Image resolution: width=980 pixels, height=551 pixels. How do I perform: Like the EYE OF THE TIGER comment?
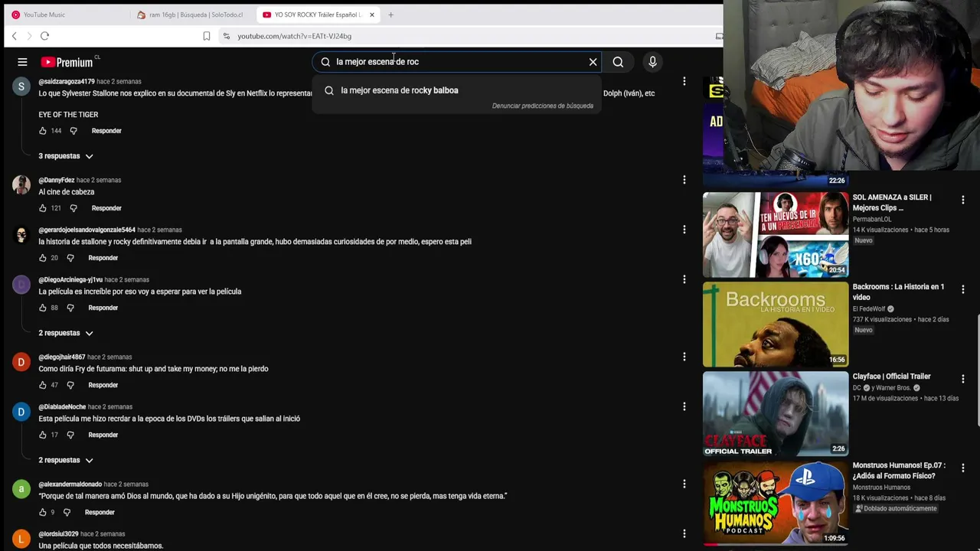[43, 131]
